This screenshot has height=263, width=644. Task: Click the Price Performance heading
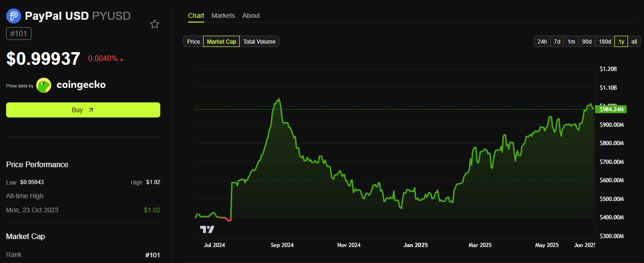[x=37, y=164]
